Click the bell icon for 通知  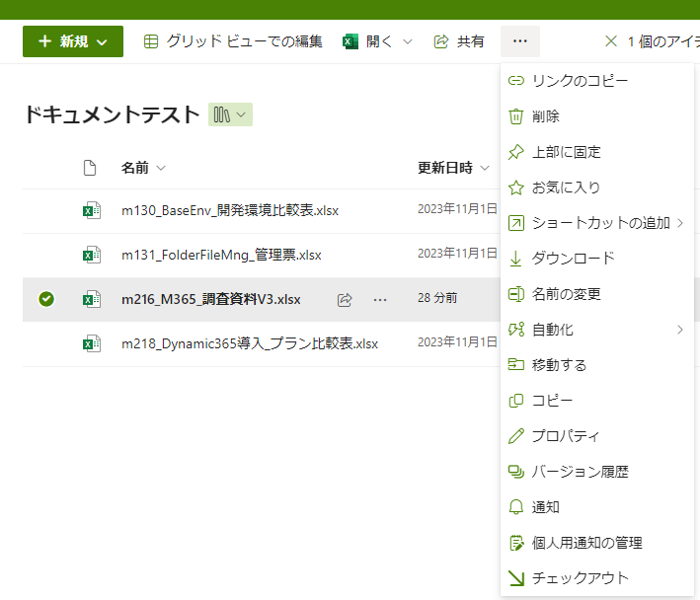pos(515,507)
